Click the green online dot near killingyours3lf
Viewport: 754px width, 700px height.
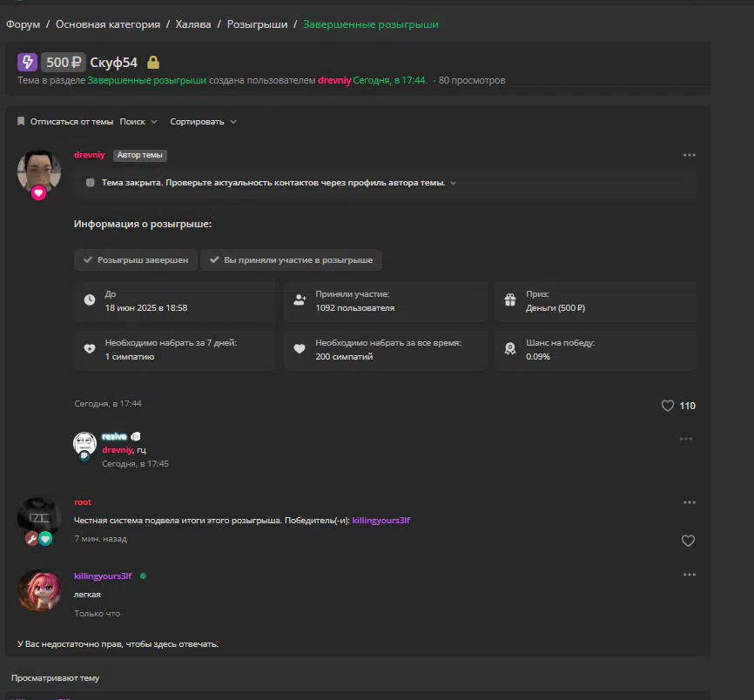click(143, 576)
